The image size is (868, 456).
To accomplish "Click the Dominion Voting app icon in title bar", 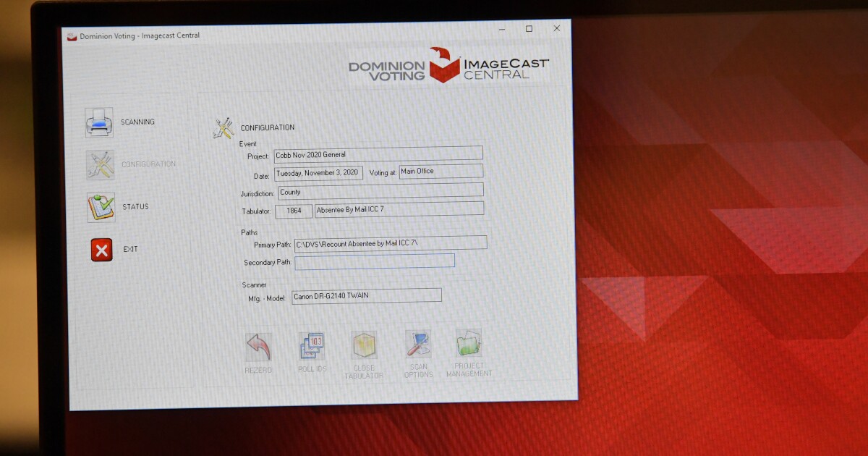I will pos(72,37).
